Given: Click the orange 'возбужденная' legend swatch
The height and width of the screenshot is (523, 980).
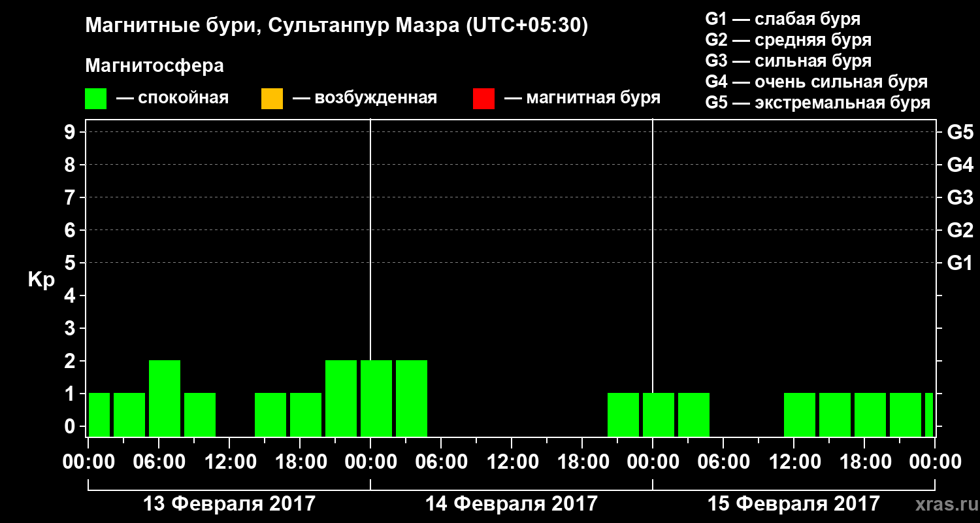Looking at the screenshot, I should click(272, 98).
